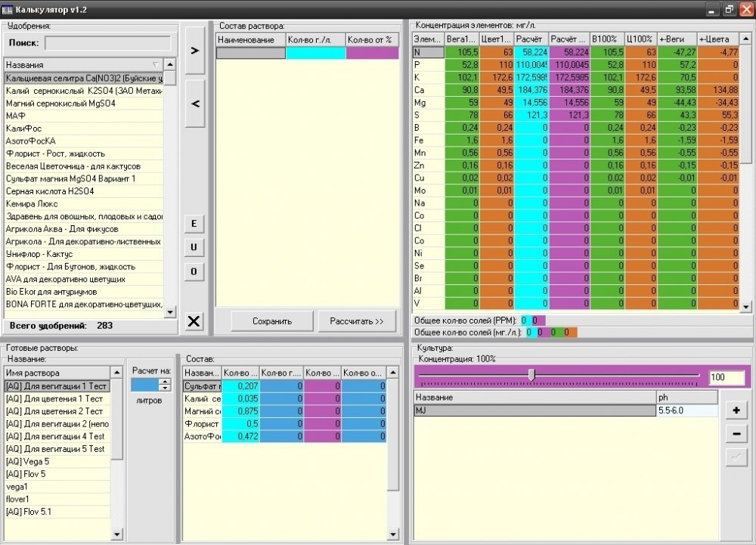Click the minus button to remove culture
Viewport: 756px width, 545px height.
[x=736, y=434]
